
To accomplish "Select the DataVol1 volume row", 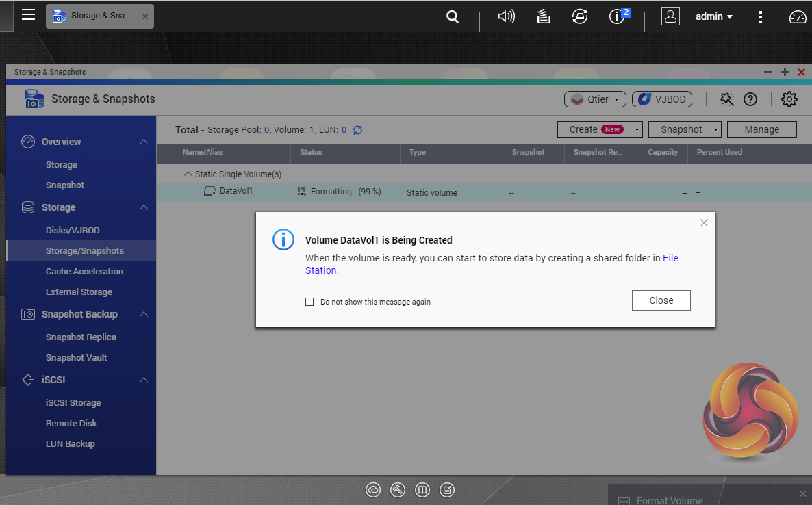I will click(x=236, y=192).
